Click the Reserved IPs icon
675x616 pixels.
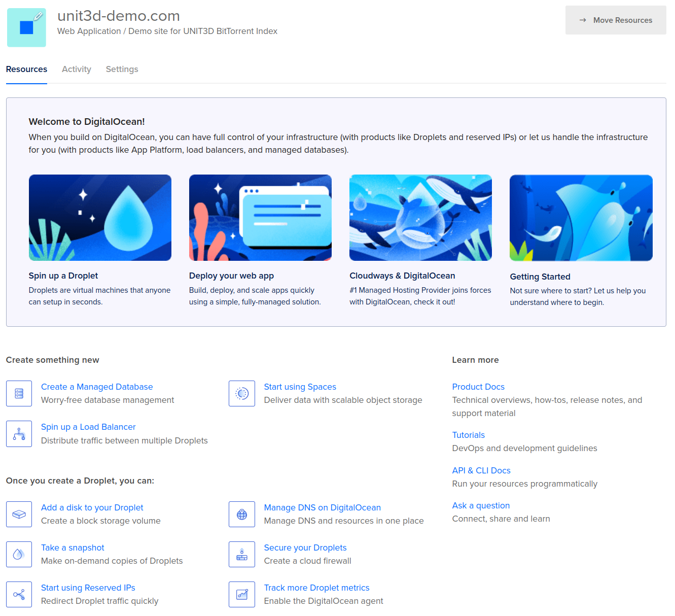[19, 594]
